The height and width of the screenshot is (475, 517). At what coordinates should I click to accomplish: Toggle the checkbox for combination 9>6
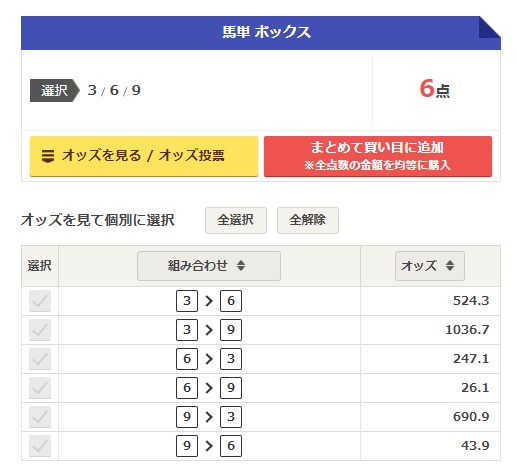40,446
